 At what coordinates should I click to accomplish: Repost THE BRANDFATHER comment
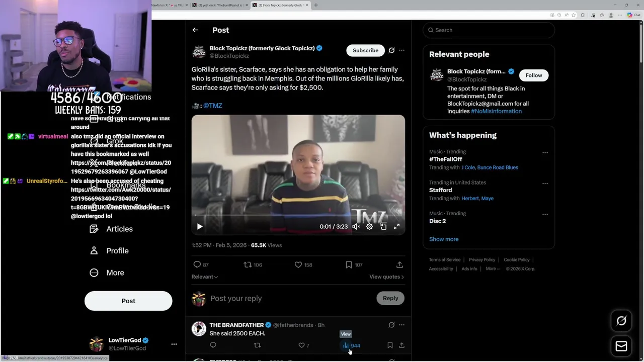coord(257,345)
